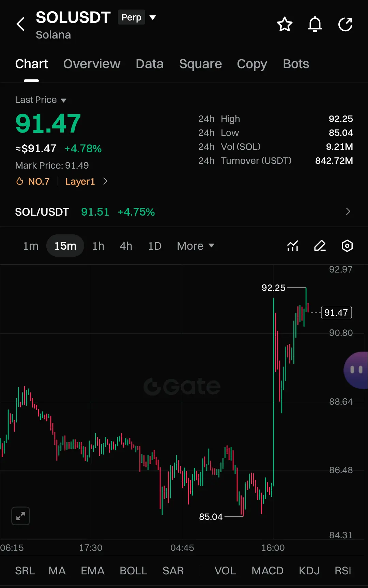Toggle EMA indicator

tap(92, 571)
